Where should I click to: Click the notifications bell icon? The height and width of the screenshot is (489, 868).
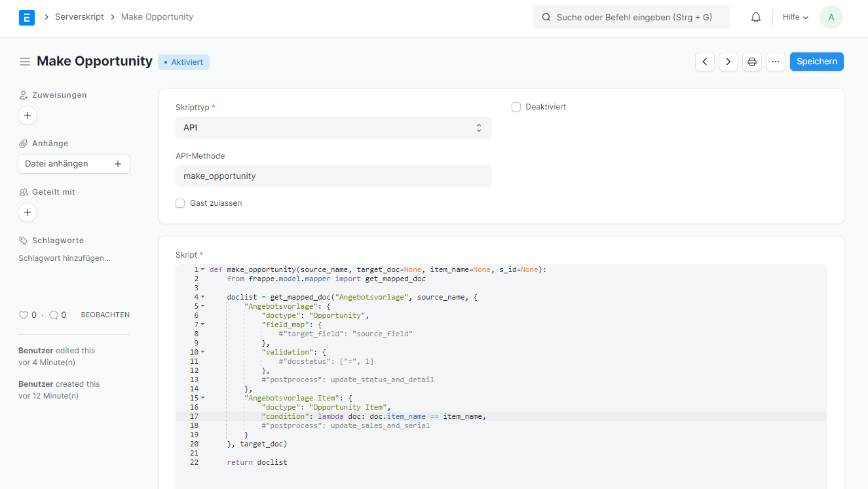click(x=756, y=17)
